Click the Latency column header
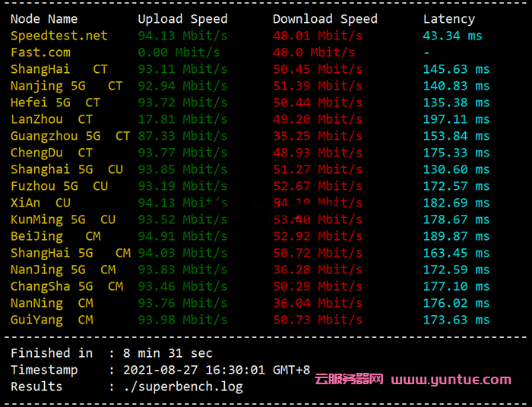The width and height of the screenshot is (532, 407). [x=448, y=19]
